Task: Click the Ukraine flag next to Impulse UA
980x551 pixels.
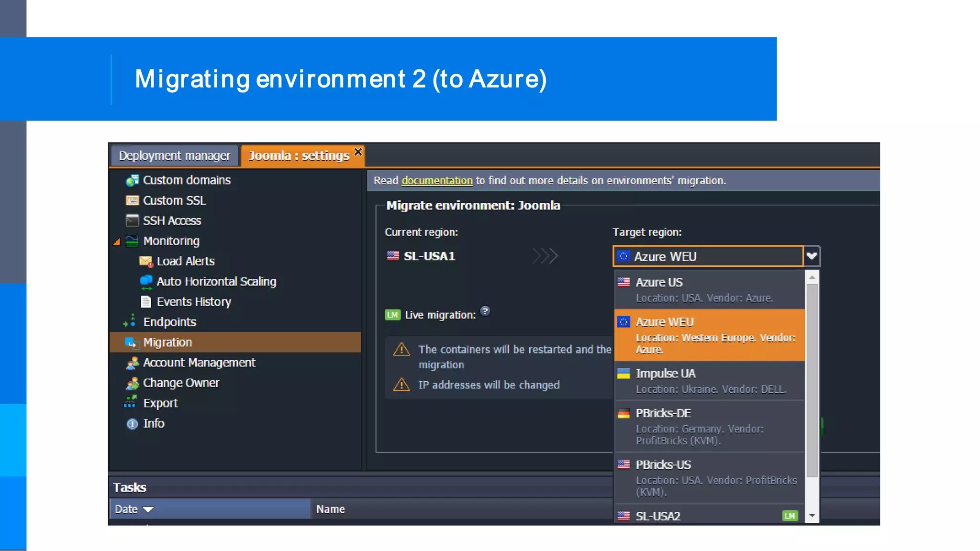Action: point(624,374)
